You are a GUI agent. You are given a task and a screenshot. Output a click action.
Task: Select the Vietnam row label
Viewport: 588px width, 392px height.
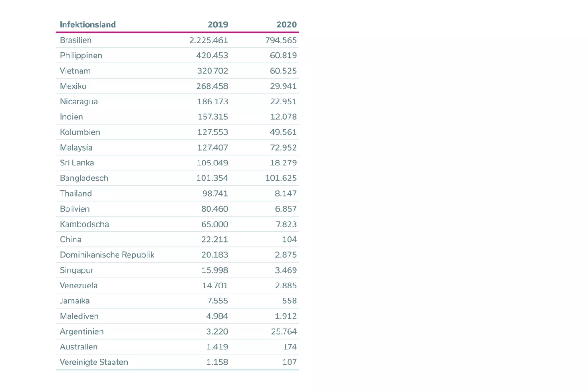(75, 71)
